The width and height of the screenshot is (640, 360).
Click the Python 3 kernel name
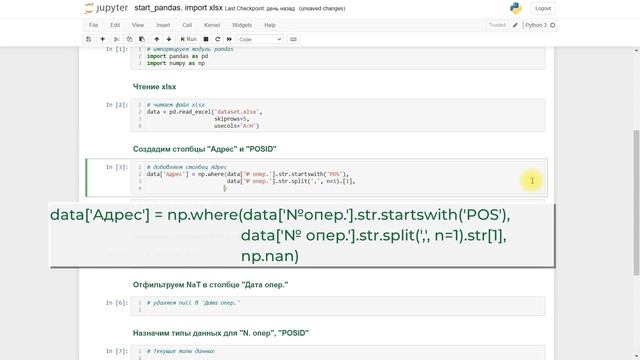(536, 25)
